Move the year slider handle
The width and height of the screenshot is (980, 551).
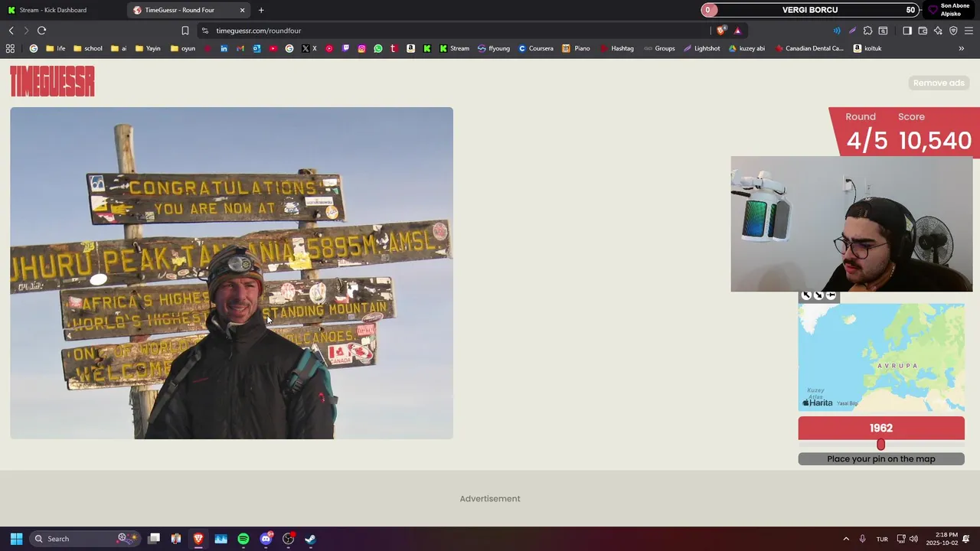[880, 445]
